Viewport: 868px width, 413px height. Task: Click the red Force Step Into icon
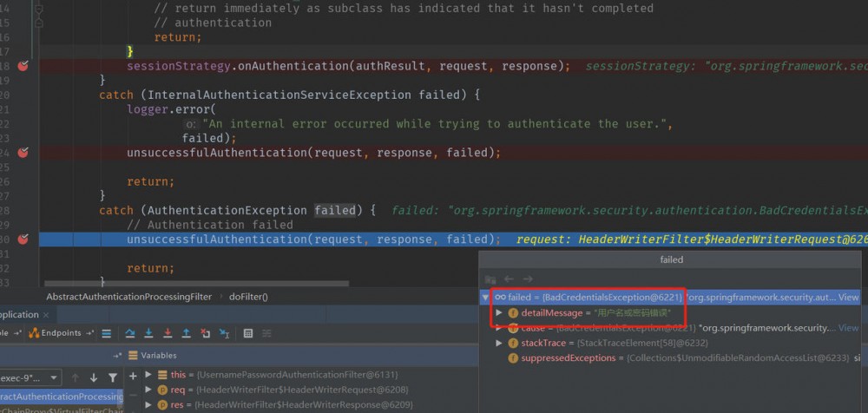coord(168,333)
